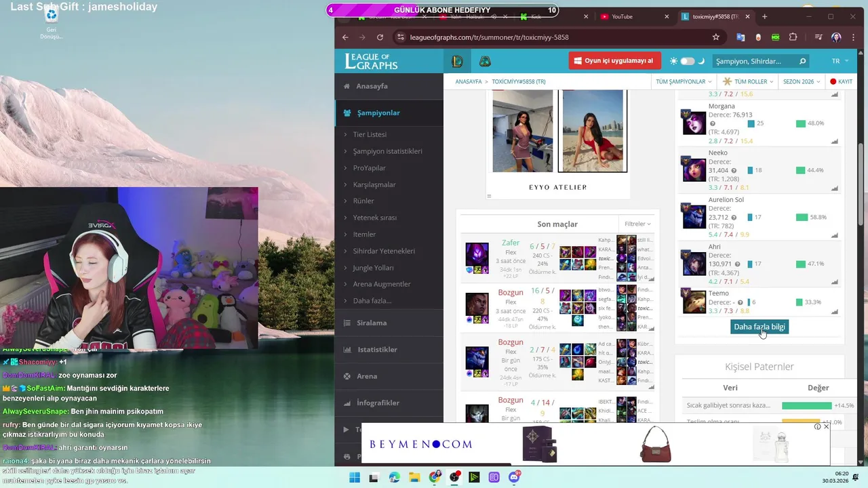The image size is (868, 488).
Task: Open SEZON 2026 dropdown
Action: [x=801, y=81]
